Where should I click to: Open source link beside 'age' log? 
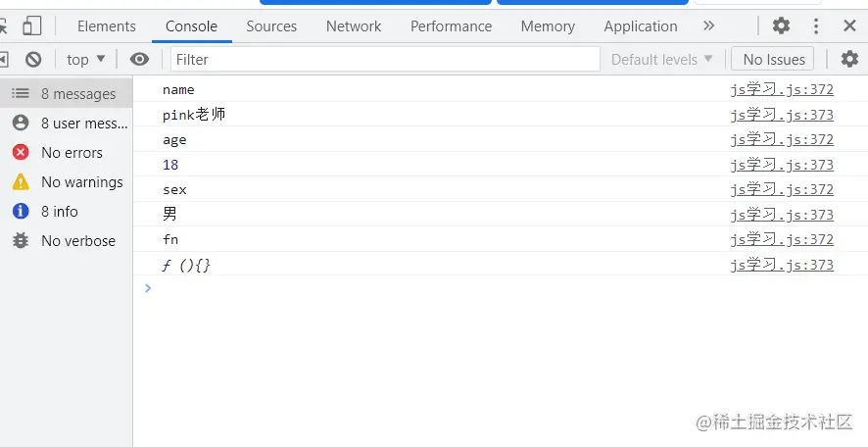coord(782,139)
